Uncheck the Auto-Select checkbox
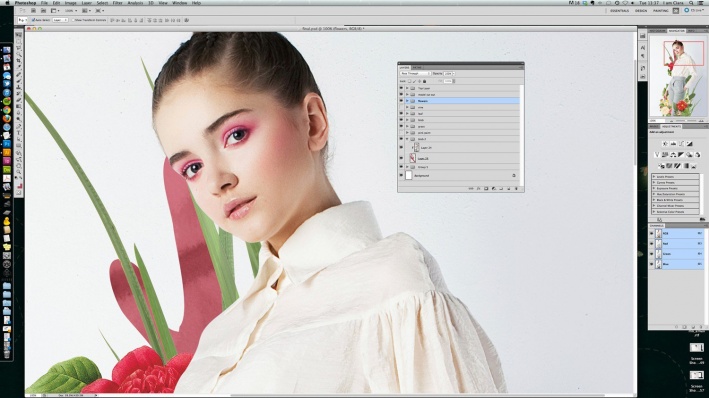Viewport: 709px width, 398px height. coord(33,20)
